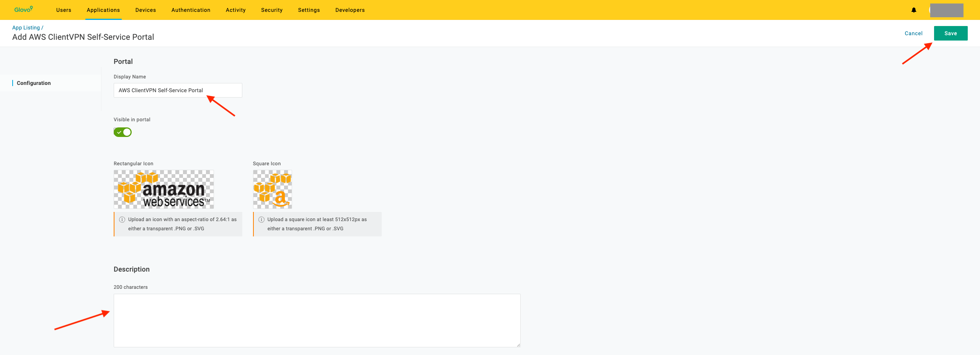This screenshot has height=355, width=980.
Task: Open the Applications menu
Action: pyautogui.click(x=103, y=10)
